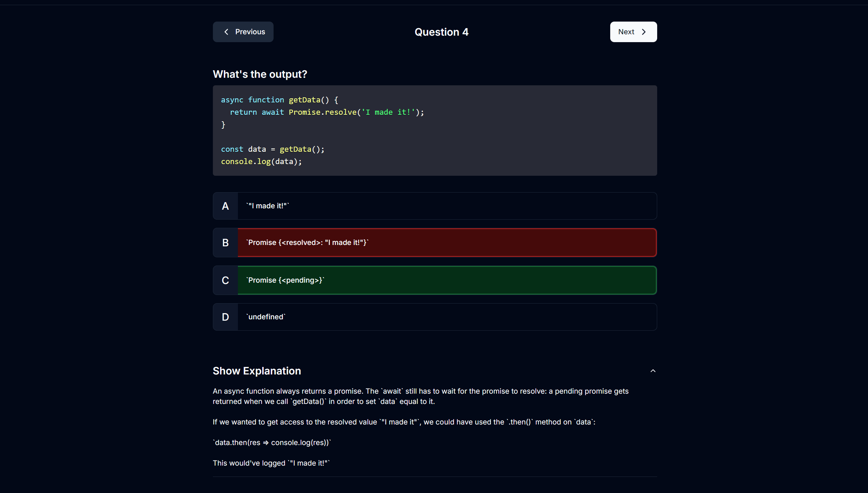Click the collapse chevron next to Show Explanation
Image resolution: width=868 pixels, height=493 pixels.
[653, 371]
